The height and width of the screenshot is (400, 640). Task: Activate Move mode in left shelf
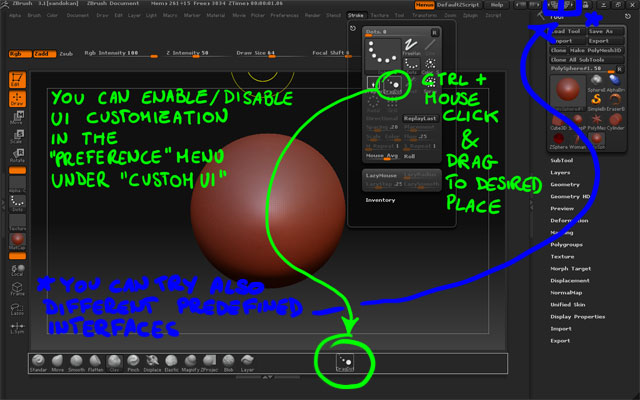[18, 118]
